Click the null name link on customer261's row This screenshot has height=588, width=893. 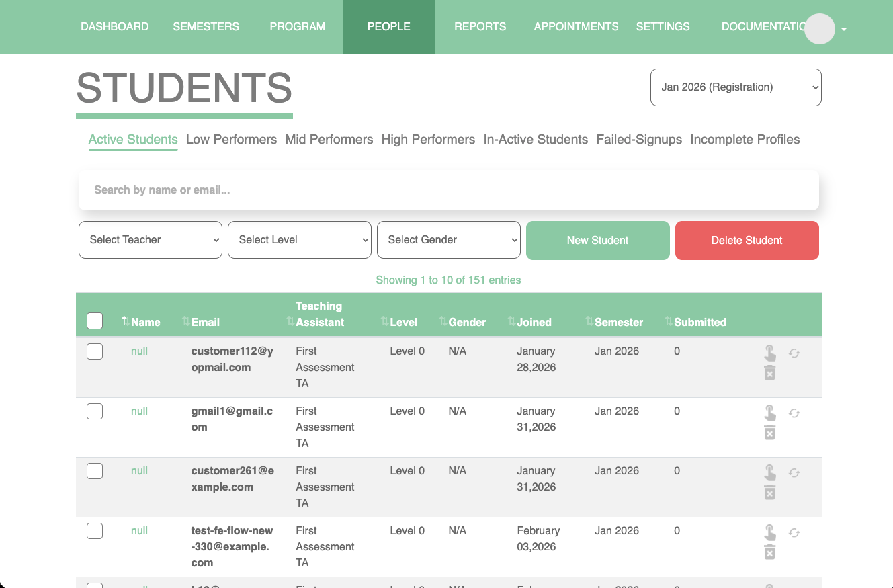tap(138, 470)
